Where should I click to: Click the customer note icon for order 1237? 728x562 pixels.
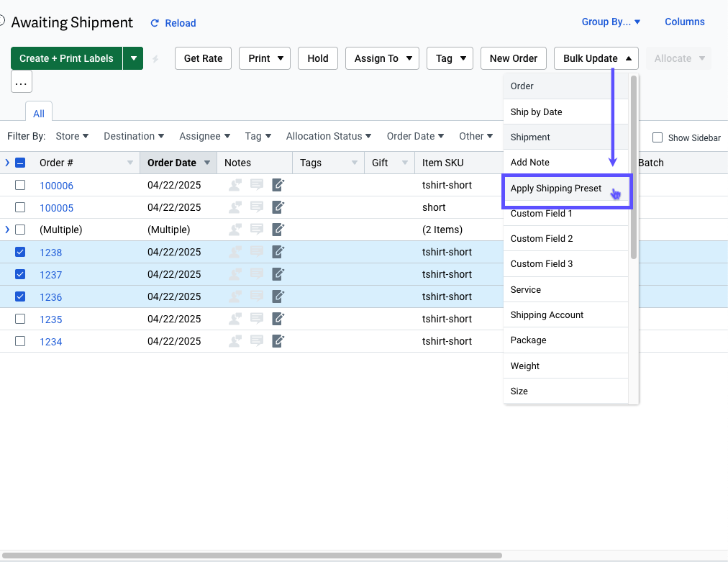pos(235,274)
